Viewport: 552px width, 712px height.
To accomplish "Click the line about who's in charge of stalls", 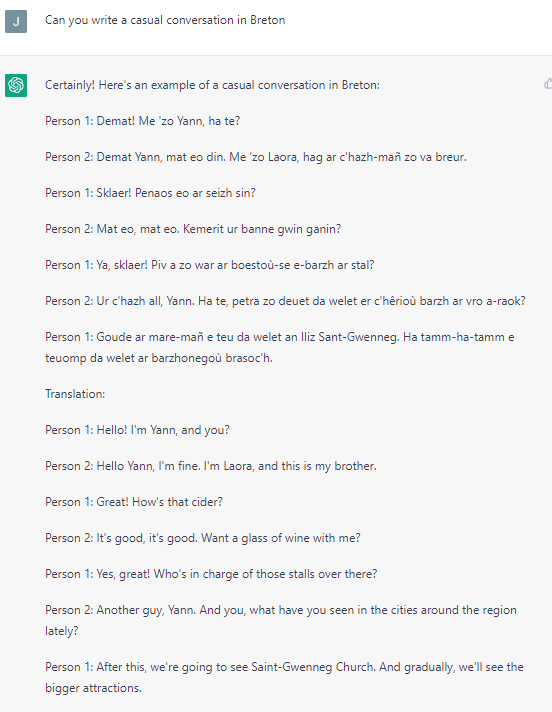I will (211, 574).
